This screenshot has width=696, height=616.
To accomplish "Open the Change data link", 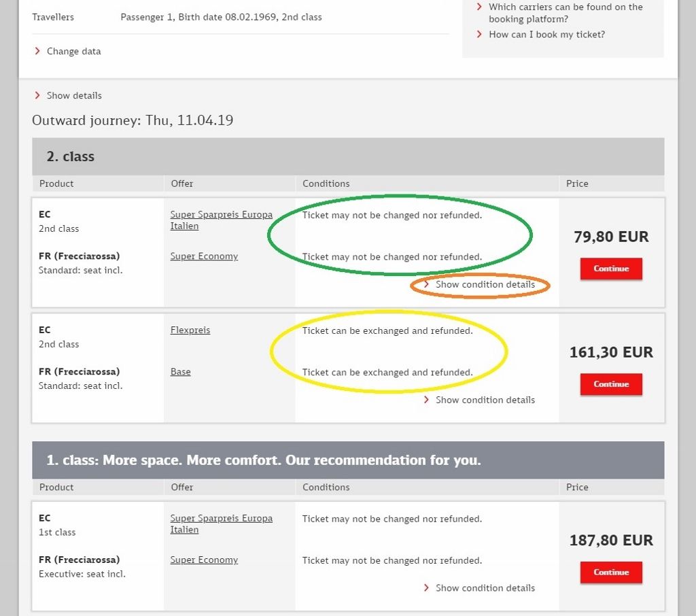I will click(x=73, y=51).
